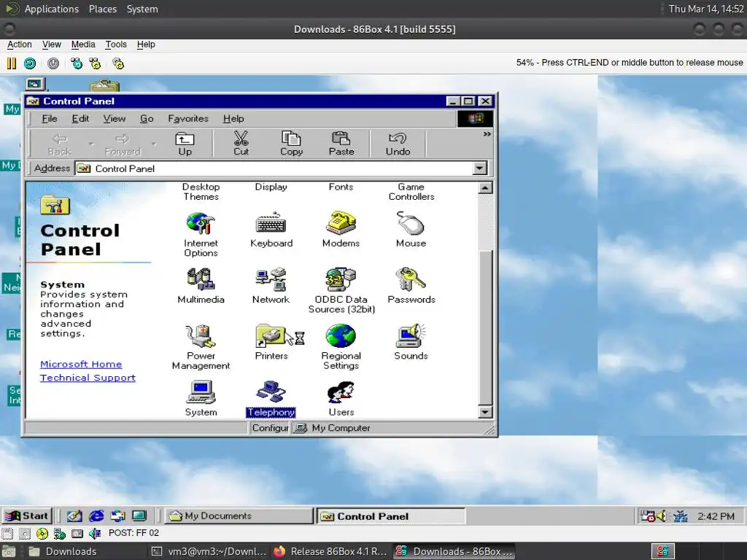
Task: Select the Keyboard control panel icon
Action: point(271,230)
